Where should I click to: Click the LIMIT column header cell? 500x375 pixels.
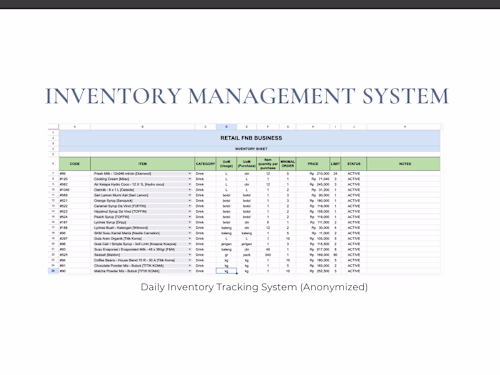tap(335, 164)
